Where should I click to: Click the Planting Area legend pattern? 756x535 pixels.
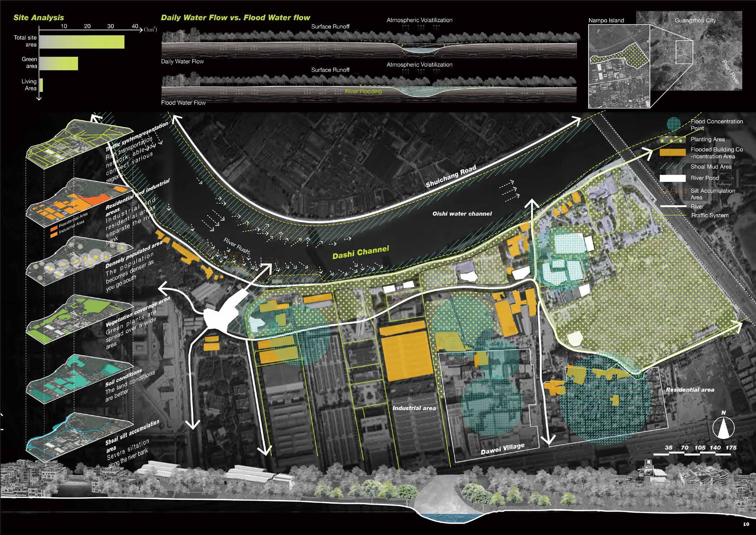tap(673, 139)
